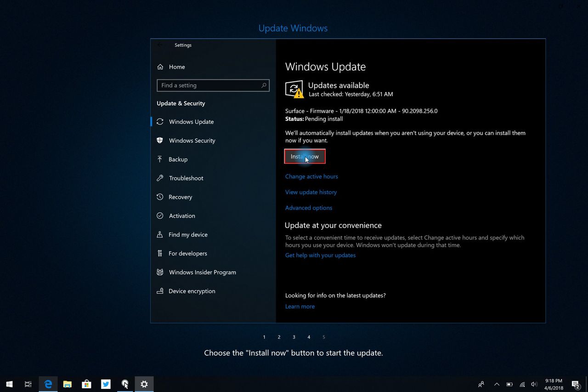Go to tip page 1
The image size is (588, 392).
point(264,337)
